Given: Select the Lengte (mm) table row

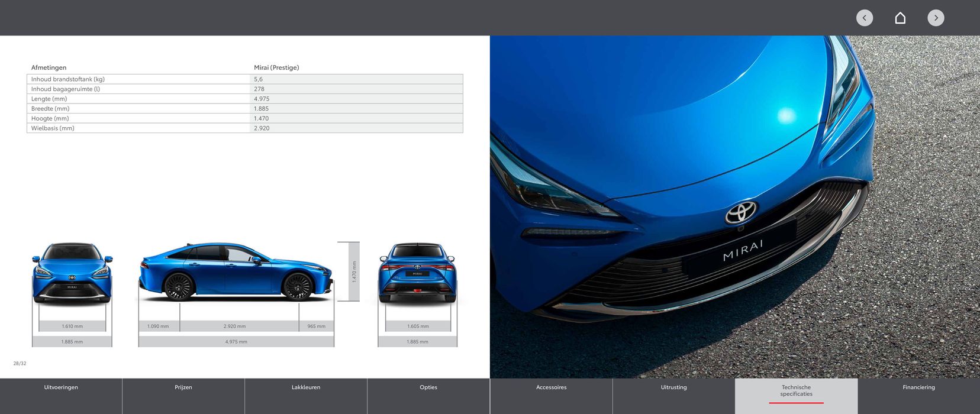Looking at the screenshot, I should click(244, 99).
